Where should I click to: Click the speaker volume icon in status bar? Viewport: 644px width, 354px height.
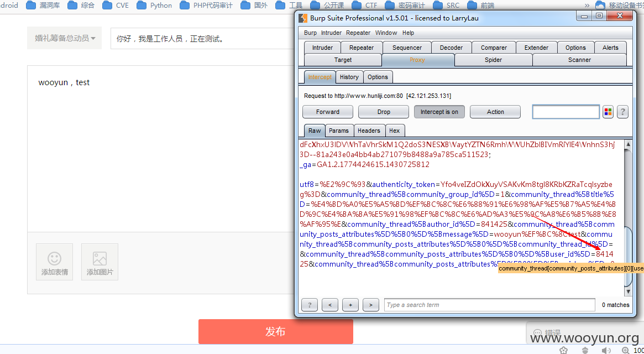tap(606, 350)
